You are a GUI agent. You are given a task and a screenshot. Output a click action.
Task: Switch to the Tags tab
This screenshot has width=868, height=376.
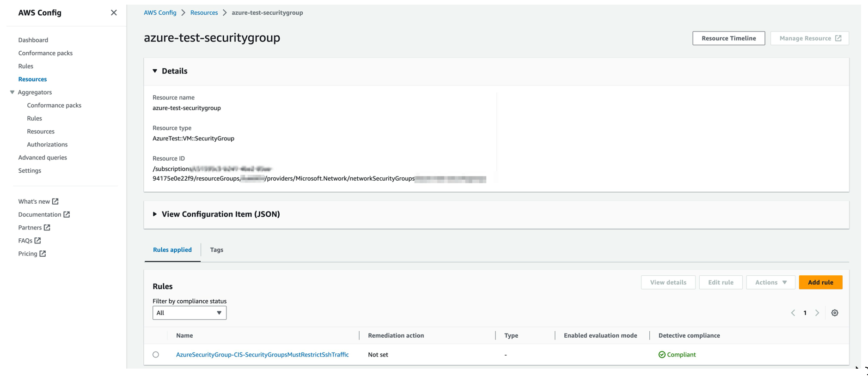217,249
